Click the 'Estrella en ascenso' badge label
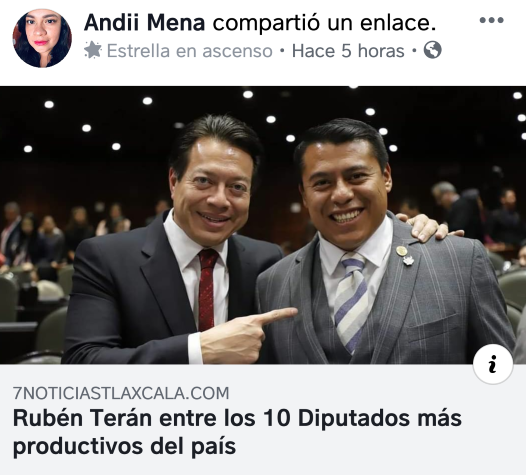 tap(190, 51)
